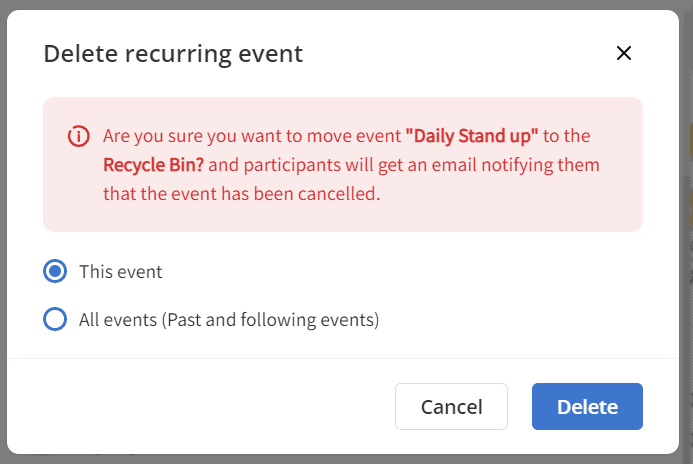Click the words 'Past and following events'

pyautogui.click(x=271, y=319)
